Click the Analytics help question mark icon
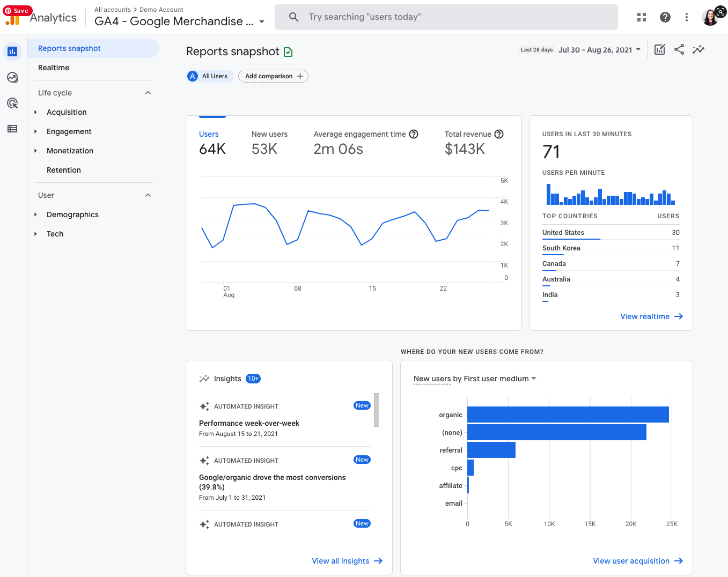 665,17
